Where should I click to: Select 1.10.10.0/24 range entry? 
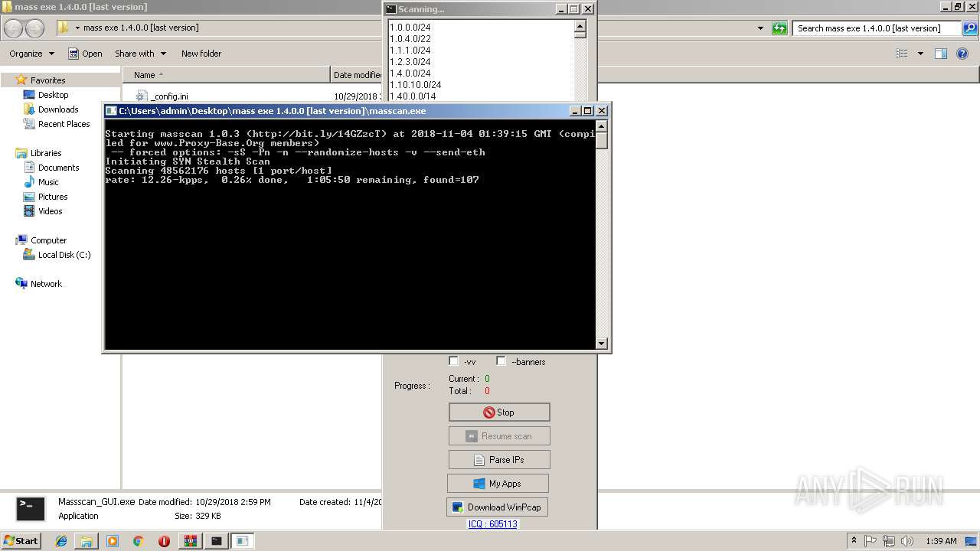[415, 85]
